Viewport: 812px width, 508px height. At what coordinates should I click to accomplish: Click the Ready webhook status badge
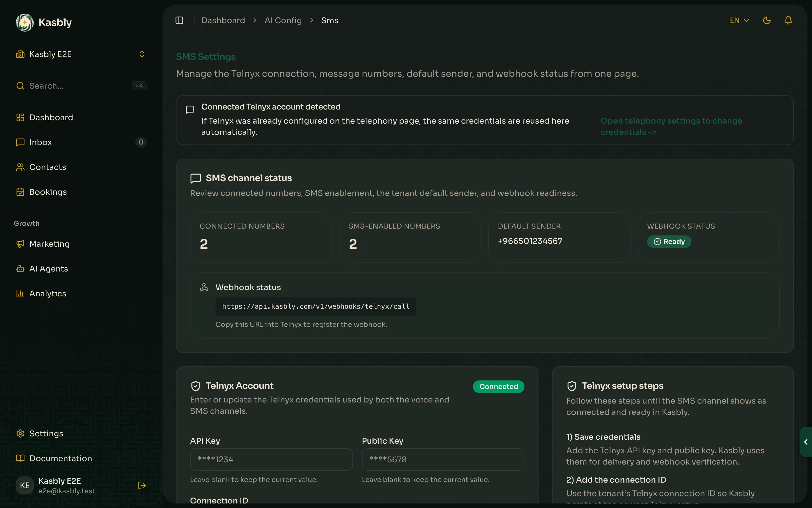pyautogui.click(x=669, y=242)
